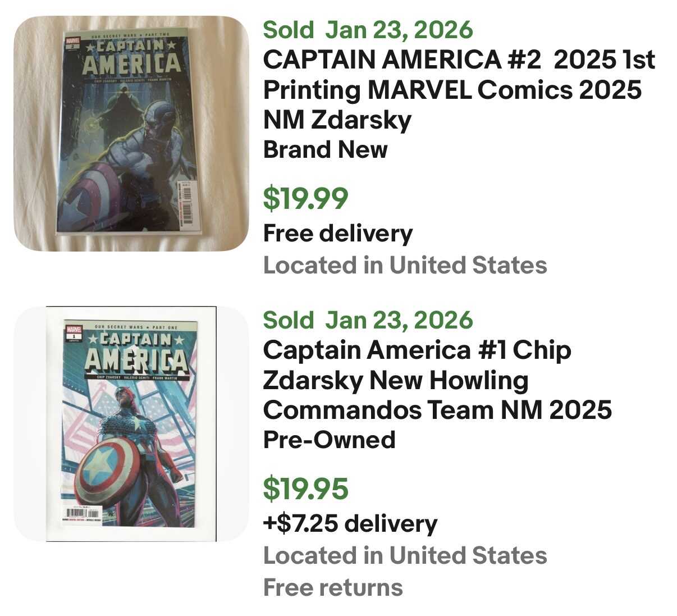Screen dimensions: 677x616
Task: Click "Located in United States" under Free delivery
Action: (x=405, y=265)
